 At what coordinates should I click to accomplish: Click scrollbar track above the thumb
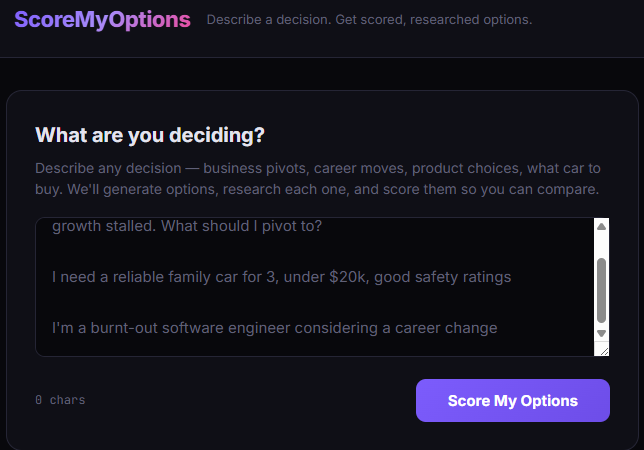[601, 245]
